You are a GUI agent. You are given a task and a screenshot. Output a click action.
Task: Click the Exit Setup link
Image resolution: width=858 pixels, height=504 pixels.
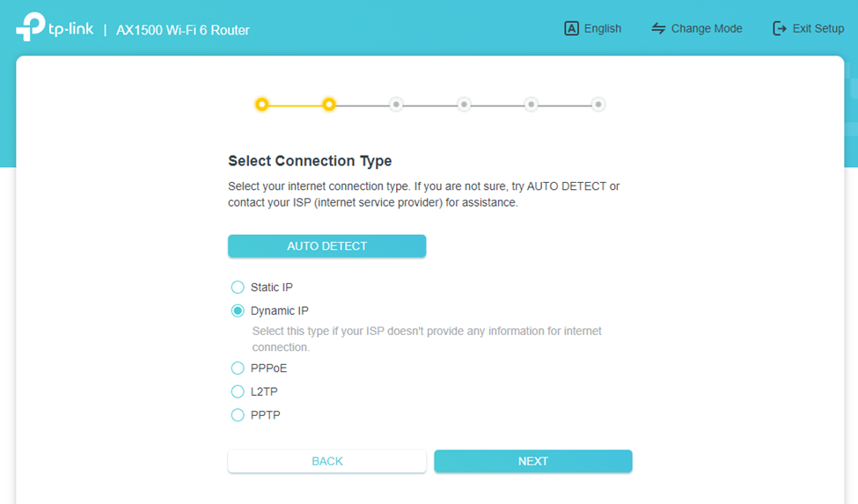click(818, 28)
